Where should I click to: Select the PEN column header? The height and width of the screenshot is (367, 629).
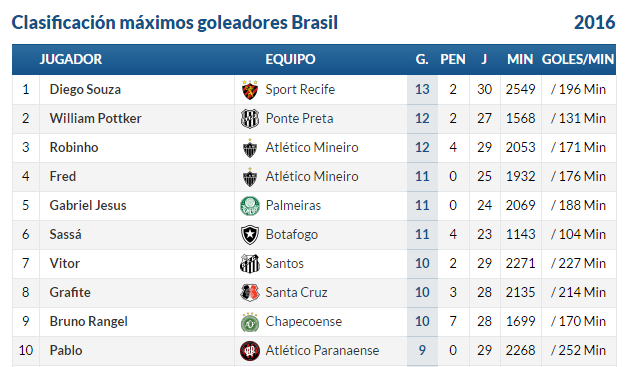453,59
